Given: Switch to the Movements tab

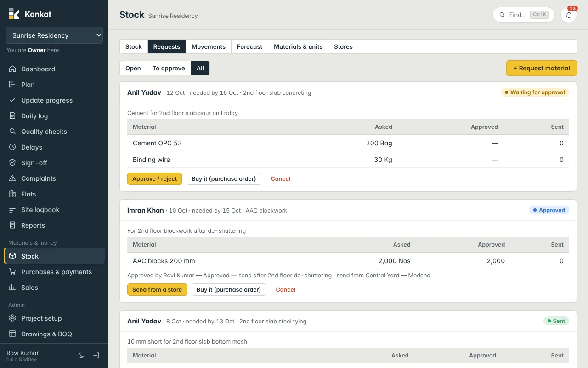Looking at the screenshot, I should [x=209, y=46].
